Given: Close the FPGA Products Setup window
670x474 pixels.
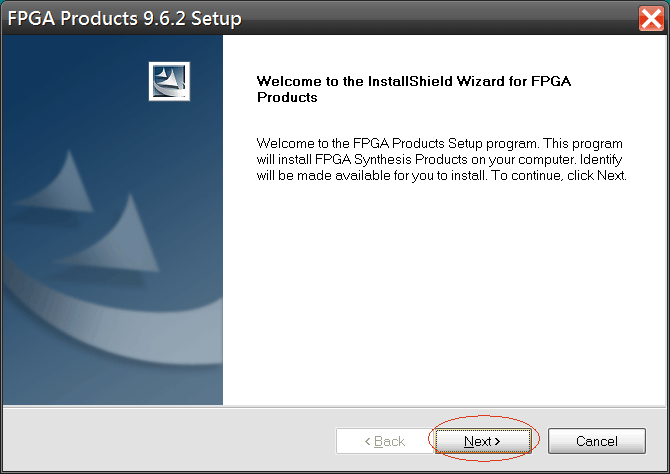Looking at the screenshot, I should click(652, 18).
